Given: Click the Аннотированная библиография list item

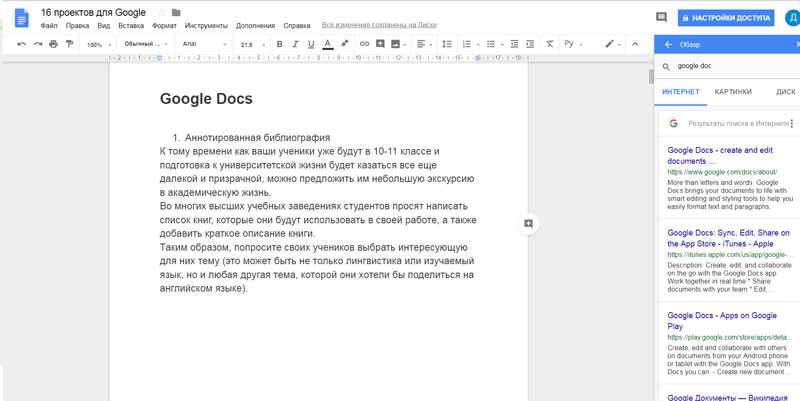Looking at the screenshot, I should click(x=257, y=138).
